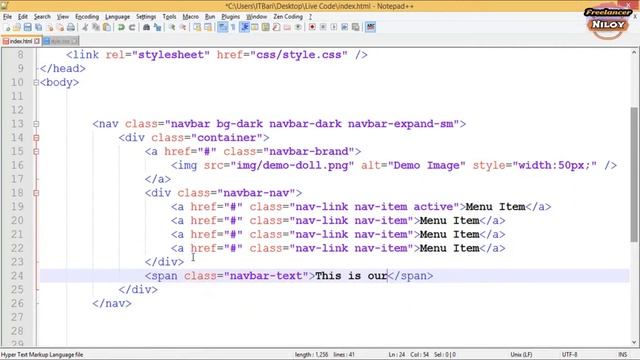Collapse the body fold at line 10

coord(36,82)
